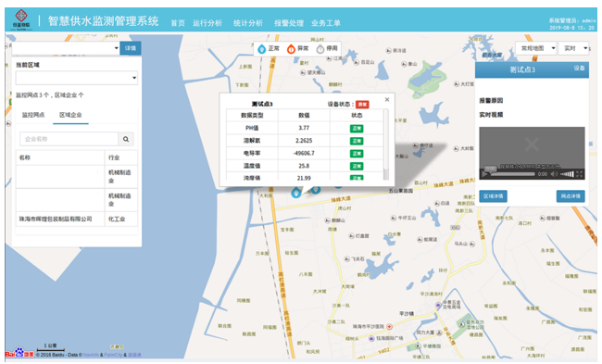The image size is (602, 364).
Task: Play the real-time video
Action: (x=485, y=174)
